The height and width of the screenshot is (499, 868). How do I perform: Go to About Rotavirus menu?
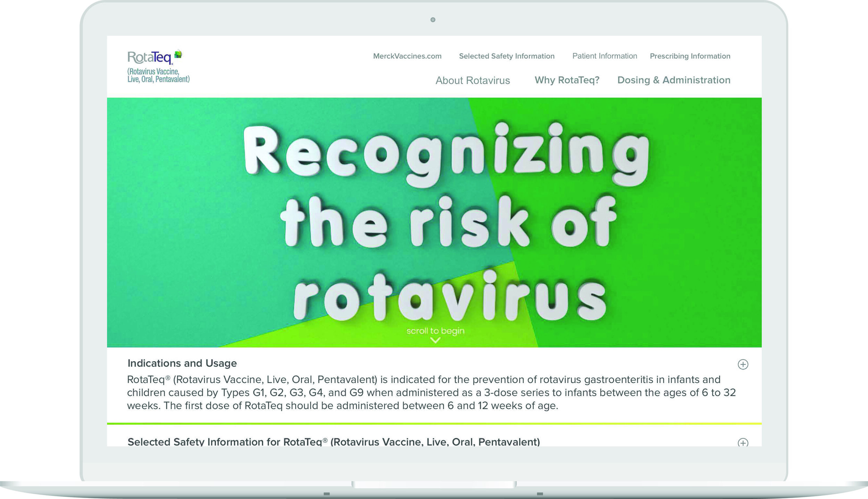(x=473, y=80)
